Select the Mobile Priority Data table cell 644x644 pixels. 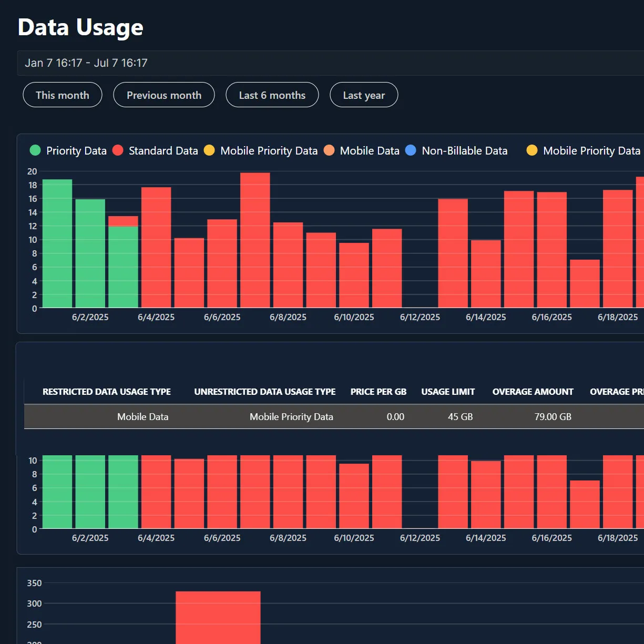(x=292, y=417)
